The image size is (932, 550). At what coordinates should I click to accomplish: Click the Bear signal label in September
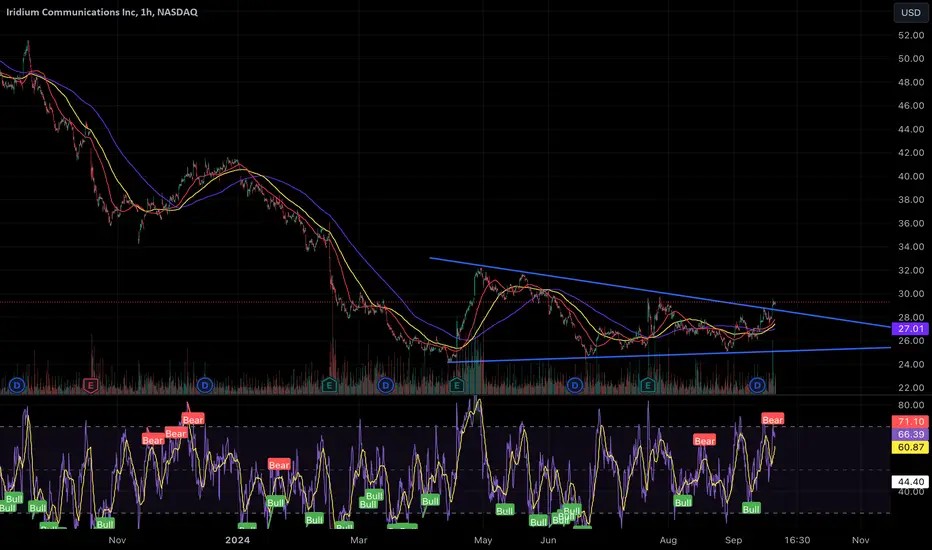tap(772, 420)
